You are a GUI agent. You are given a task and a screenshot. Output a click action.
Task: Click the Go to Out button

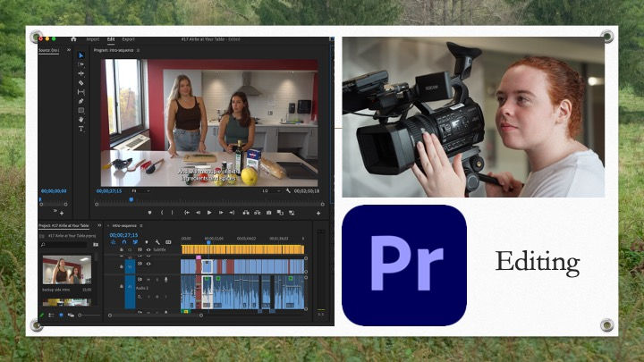click(232, 213)
